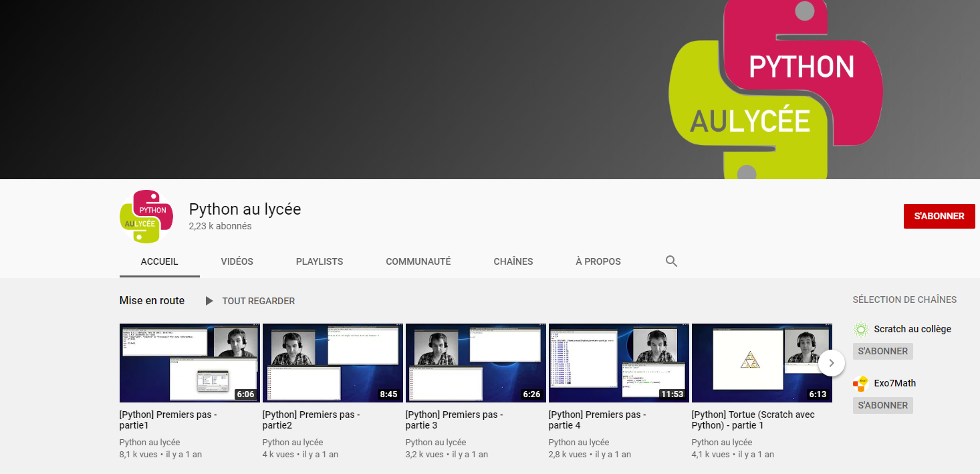
Task: Click the '4 k vues' view count
Action: coord(278,454)
